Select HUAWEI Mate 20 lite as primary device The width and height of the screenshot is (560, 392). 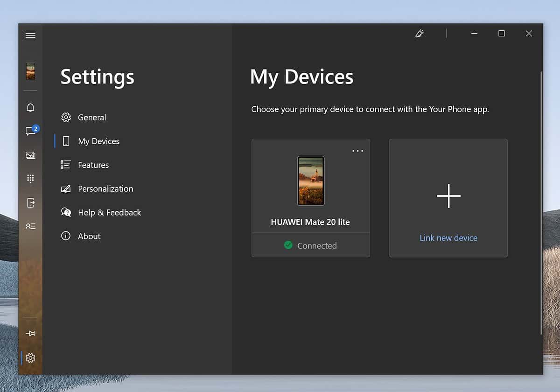click(x=310, y=198)
